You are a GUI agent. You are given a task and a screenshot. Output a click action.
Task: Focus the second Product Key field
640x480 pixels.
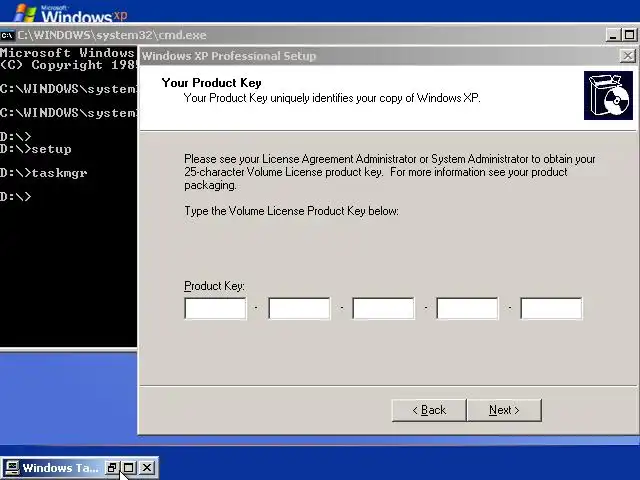[299, 308]
